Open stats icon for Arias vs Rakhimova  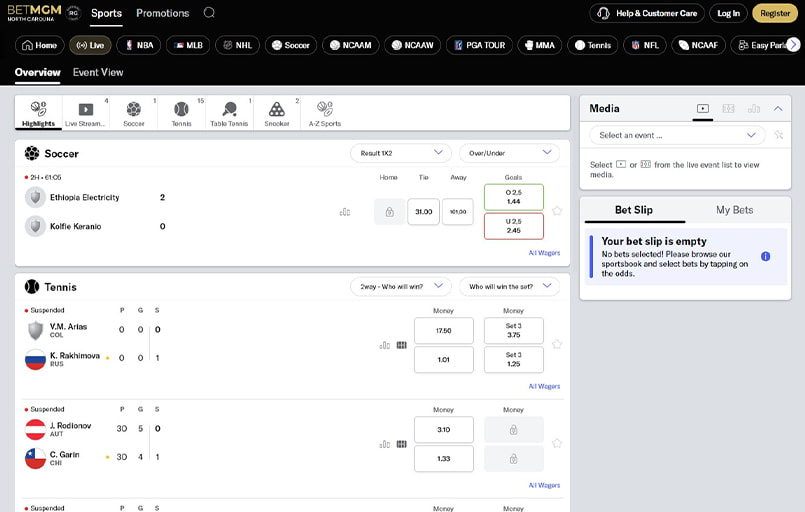click(x=385, y=345)
